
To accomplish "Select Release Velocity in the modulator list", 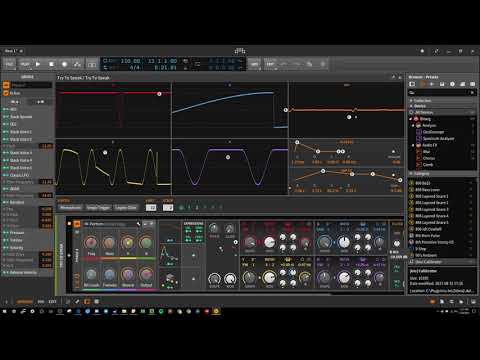I will (x=23, y=273).
